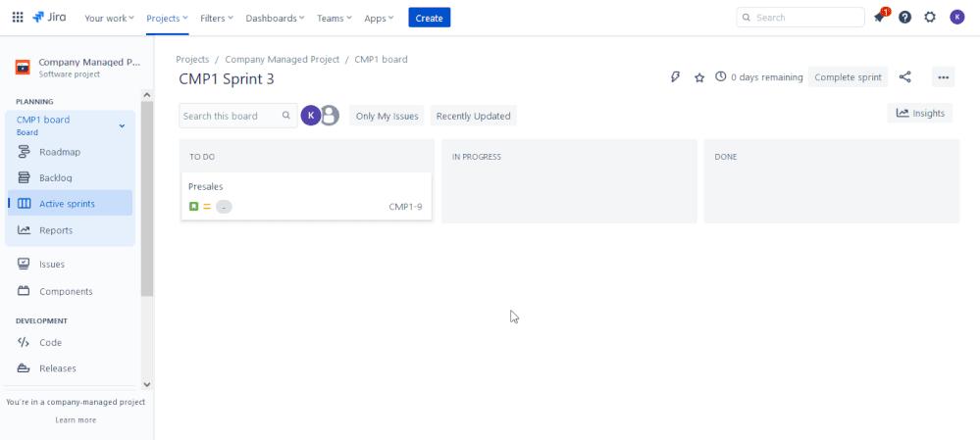Viewport: 980px width, 440px height.
Task: Click the Issues icon in sidebar
Action: (24, 264)
